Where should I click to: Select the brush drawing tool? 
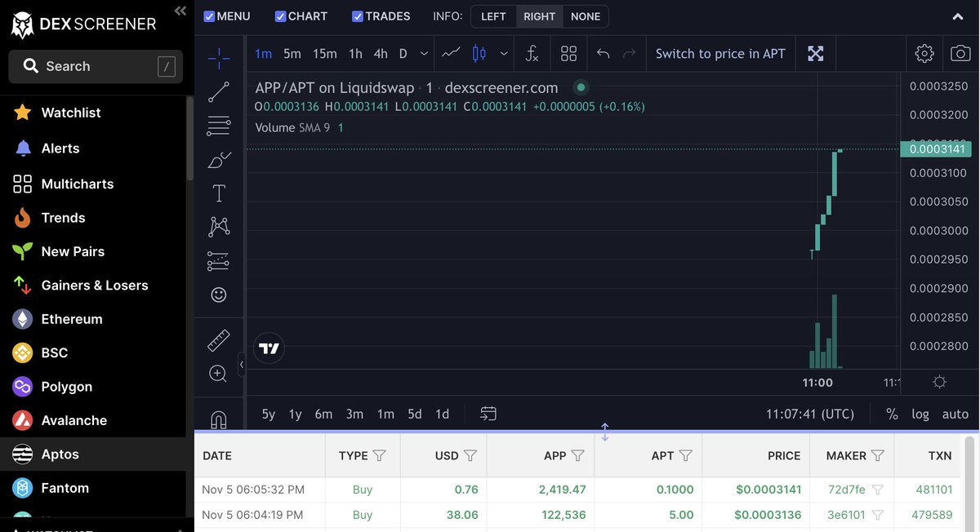218,160
